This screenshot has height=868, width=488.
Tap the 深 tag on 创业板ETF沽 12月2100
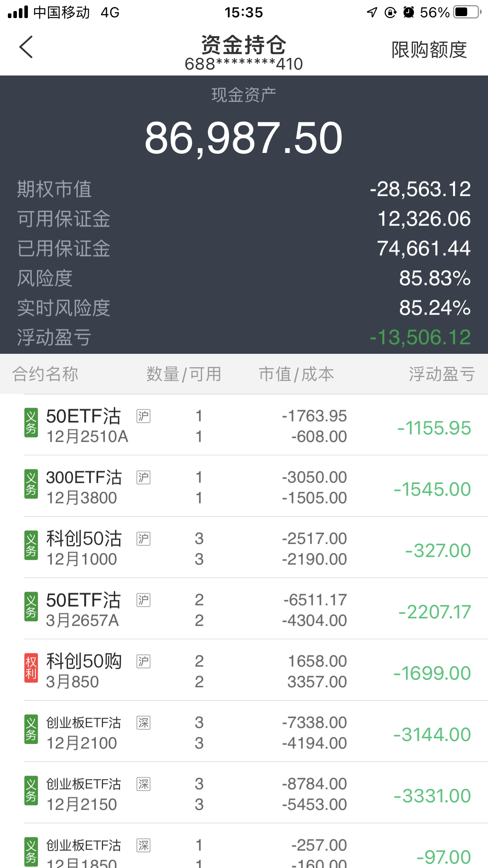coord(143,723)
